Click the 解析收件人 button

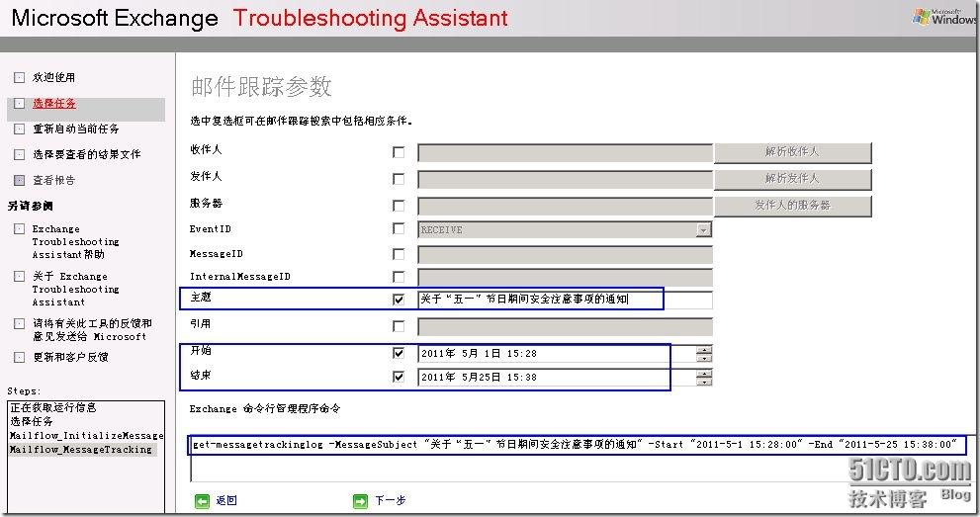pyautogui.click(x=792, y=152)
